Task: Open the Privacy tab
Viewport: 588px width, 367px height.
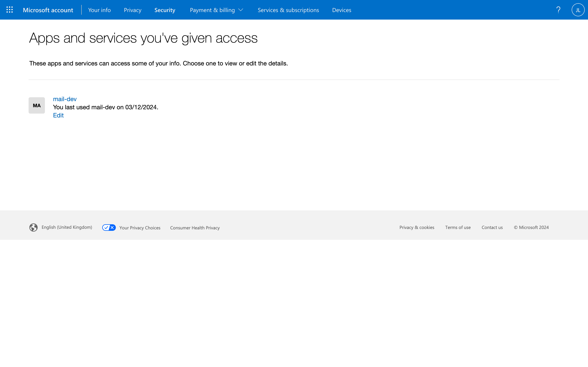Action: 133,10
